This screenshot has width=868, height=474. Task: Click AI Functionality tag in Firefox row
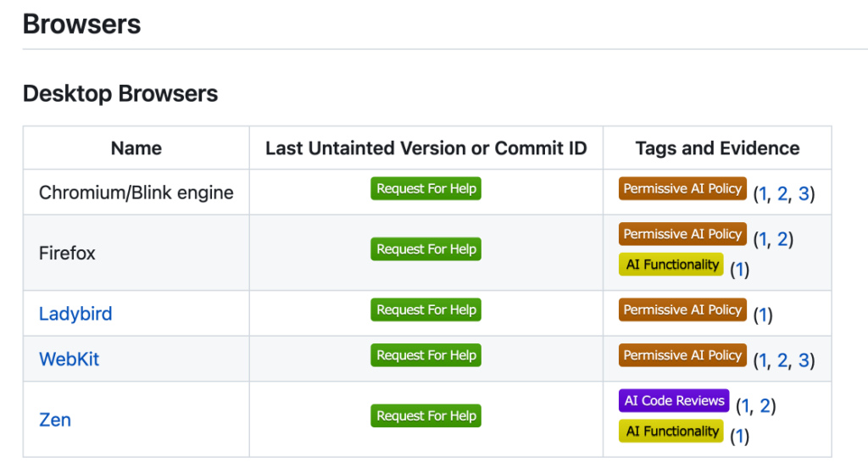point(671,265)
